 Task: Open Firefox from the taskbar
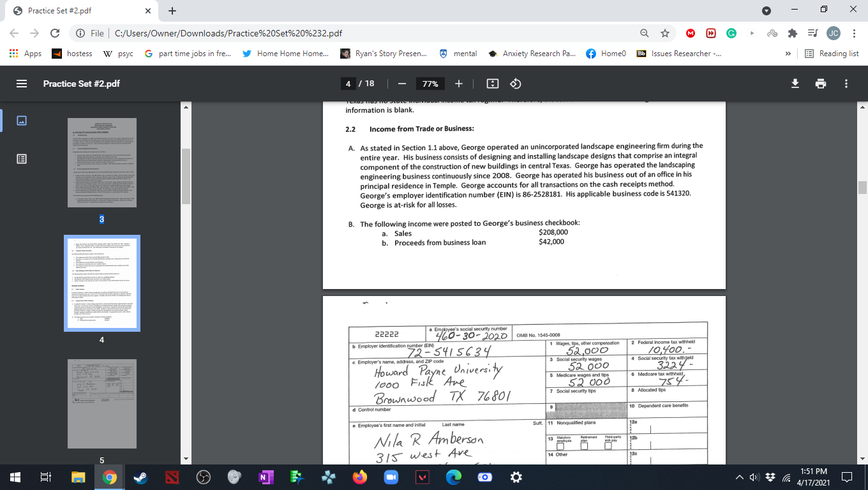click(x=359, y=477)
